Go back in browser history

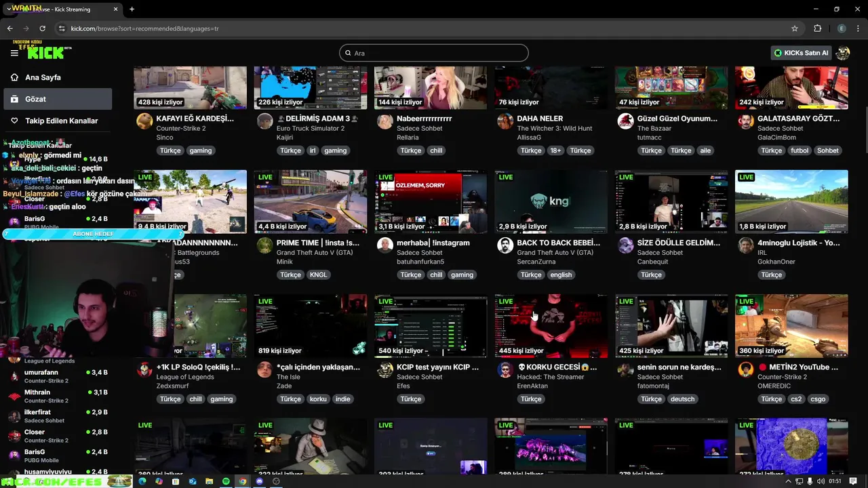point(9,28)
